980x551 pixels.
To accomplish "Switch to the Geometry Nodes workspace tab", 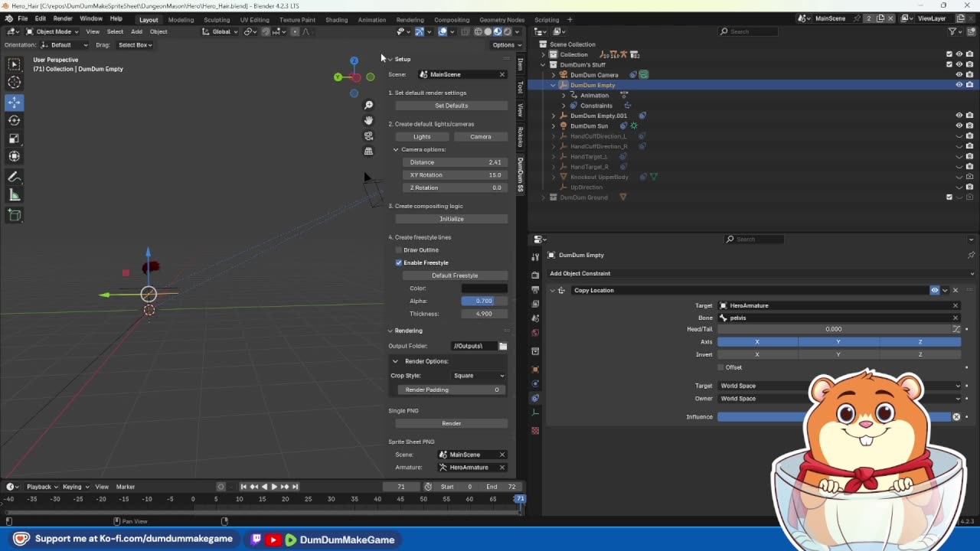I will click(x=501, y=19).
